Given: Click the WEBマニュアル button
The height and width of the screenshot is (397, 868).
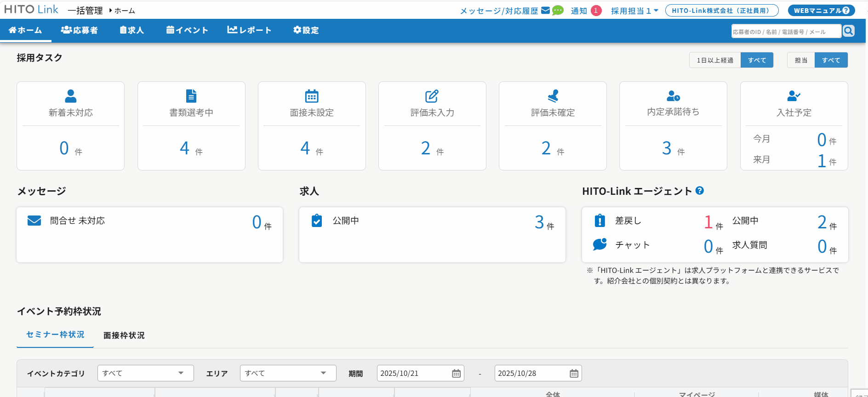Looking at the screenshot, I should (x=821, y=11).
